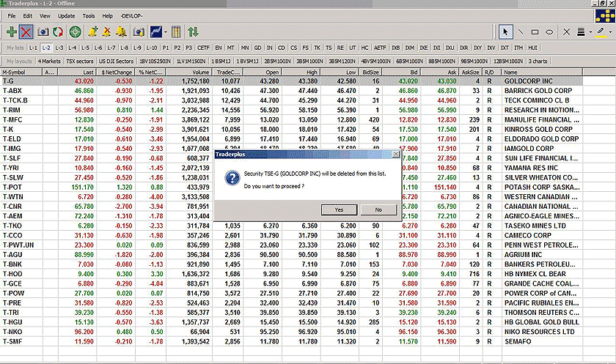
Task: Click the green-red refresh arrows icon
Action: point(58,31)
